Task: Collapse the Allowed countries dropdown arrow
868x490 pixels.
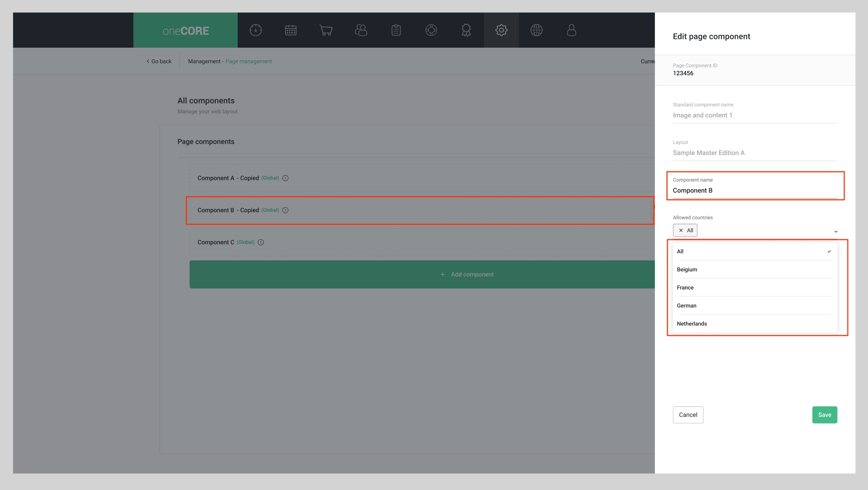Action: coord(836,231)
